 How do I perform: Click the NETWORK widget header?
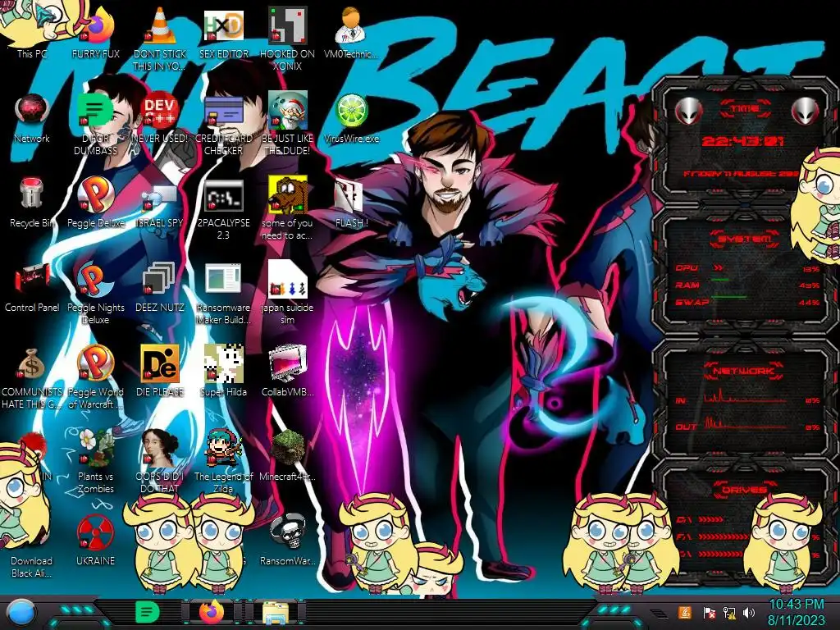(743, 371)
